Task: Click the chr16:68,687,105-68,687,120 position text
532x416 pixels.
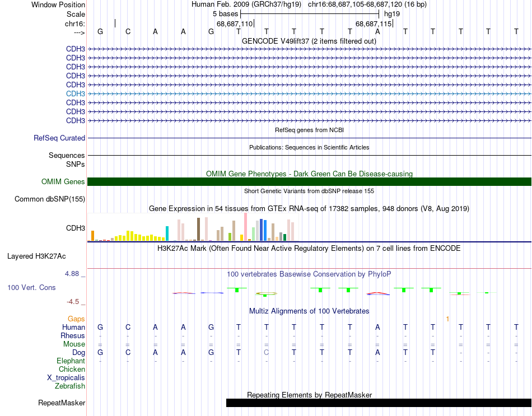Action: coord(367,4)
